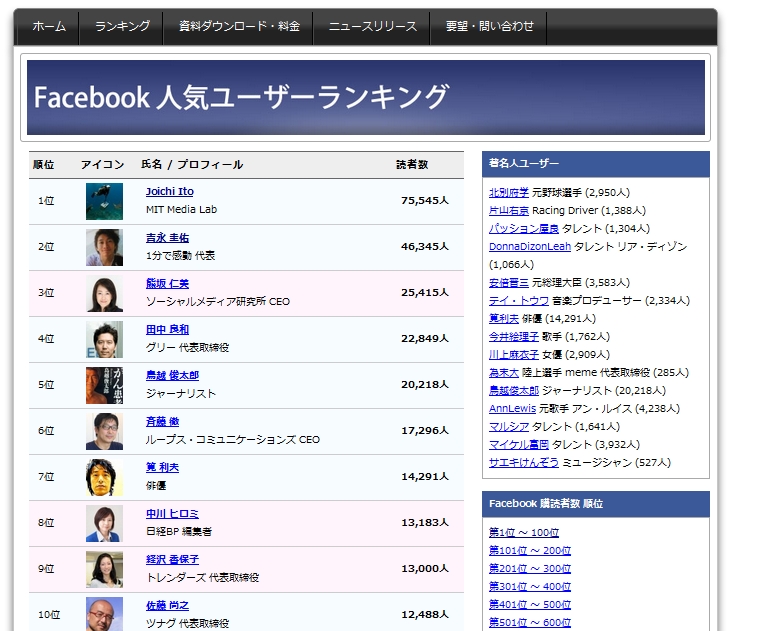Open the 為末大 sidebar link
The width and height of the screenshot is (761, 631).
coord(504,373)
